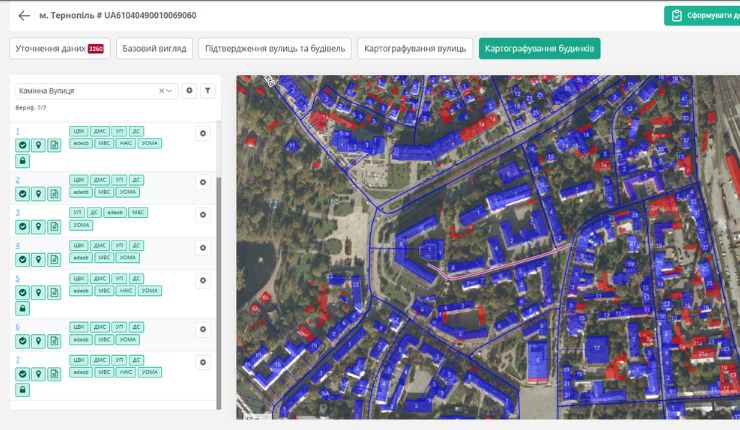Screen dimensions: 740x430
Task: Click the back arrow next to м. Тернопіль
Action: pos(24,16)
